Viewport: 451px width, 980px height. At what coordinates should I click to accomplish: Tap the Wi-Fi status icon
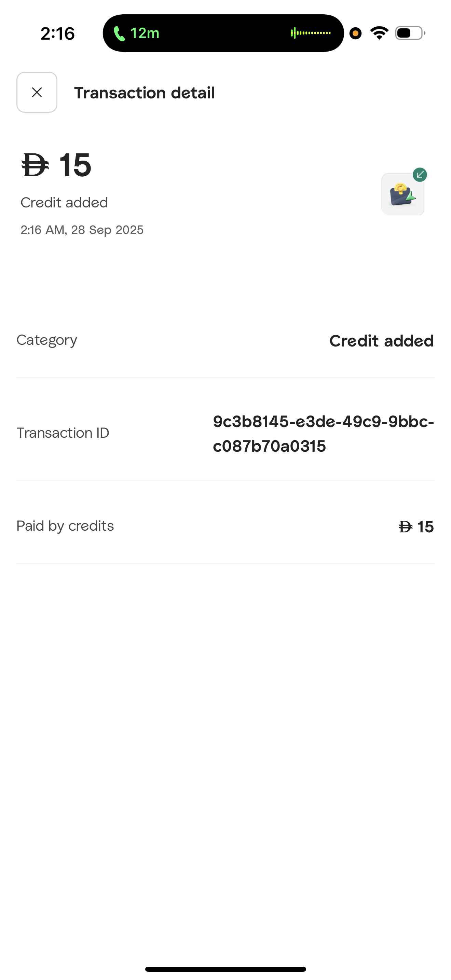(380, 33)
